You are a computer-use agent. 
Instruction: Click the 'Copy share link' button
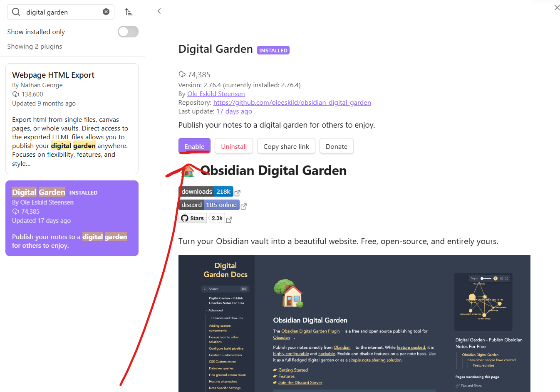pyautogui.click(x=286, y=146)
